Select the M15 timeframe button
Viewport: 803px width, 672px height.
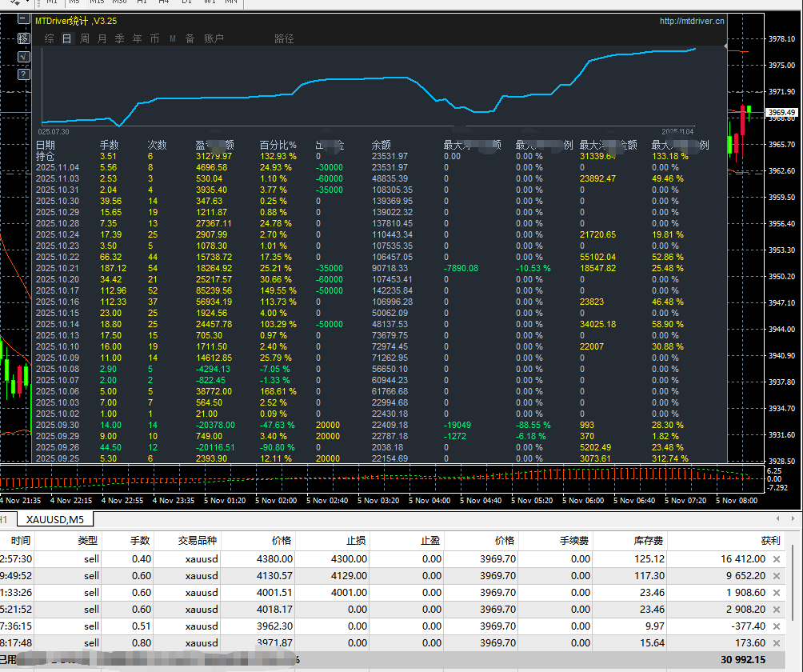97,2
